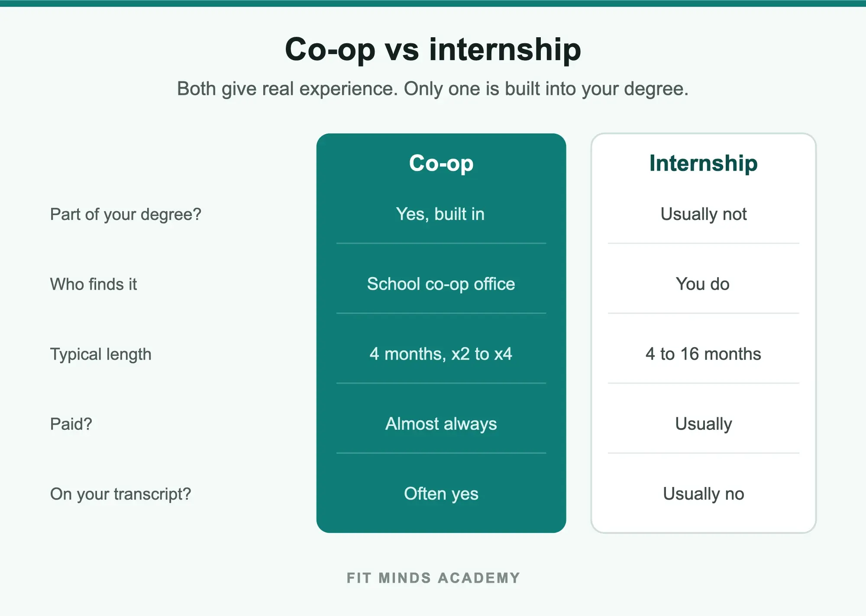Click the 'Who finds it' row label
Image resolution: width=866 pixels, height=616 pixels.
(x=94, y=284)
